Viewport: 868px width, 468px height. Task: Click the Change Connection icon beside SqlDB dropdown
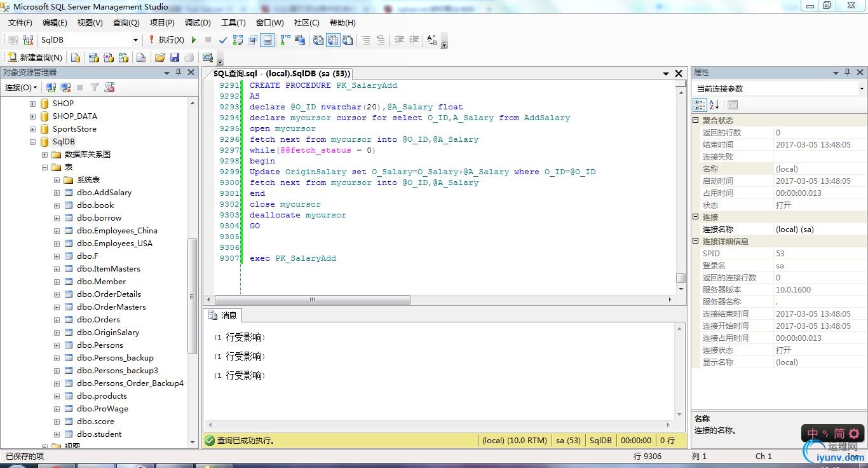coord(28,39)
